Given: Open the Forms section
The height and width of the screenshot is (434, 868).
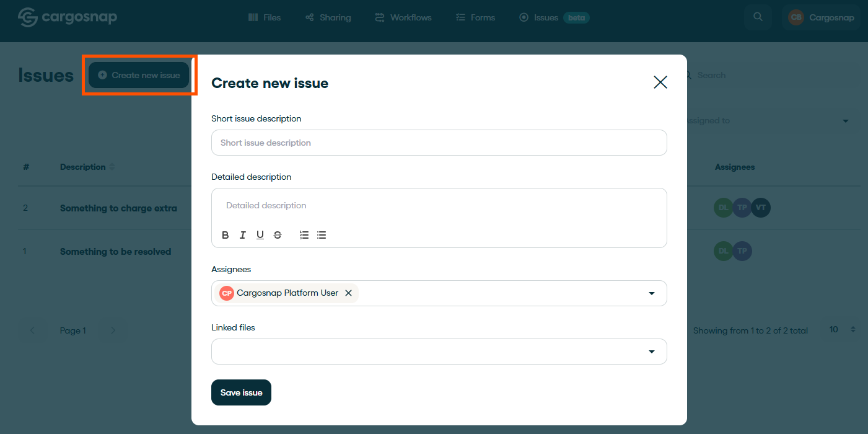Looking at the screenshot, I should click(x=475, y=17).
